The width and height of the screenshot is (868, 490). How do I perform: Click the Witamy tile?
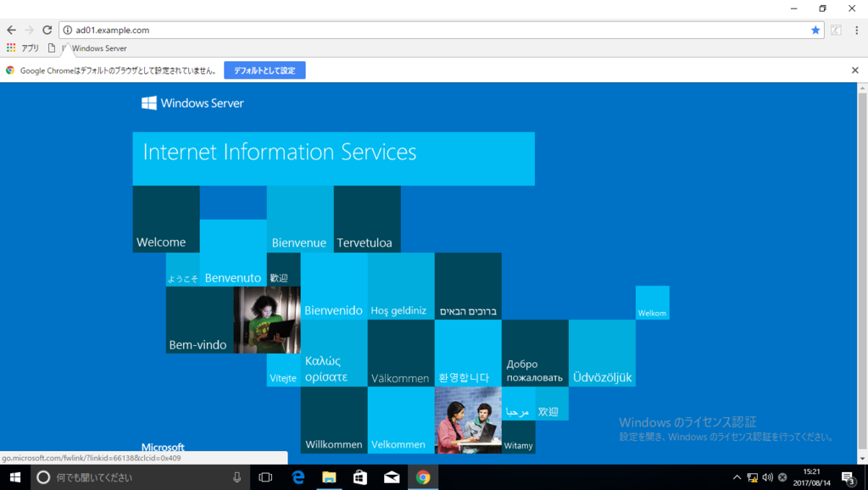pos(518,437)
